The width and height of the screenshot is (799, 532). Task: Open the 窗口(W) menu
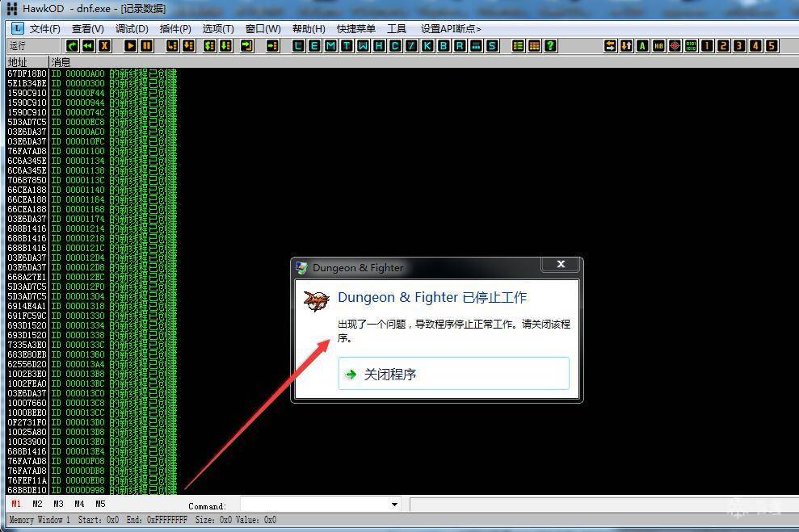[x=263, y=29]
